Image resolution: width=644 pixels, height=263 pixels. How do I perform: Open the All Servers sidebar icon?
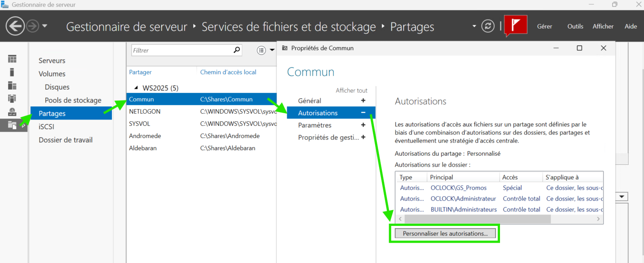[x=12, y=85]
